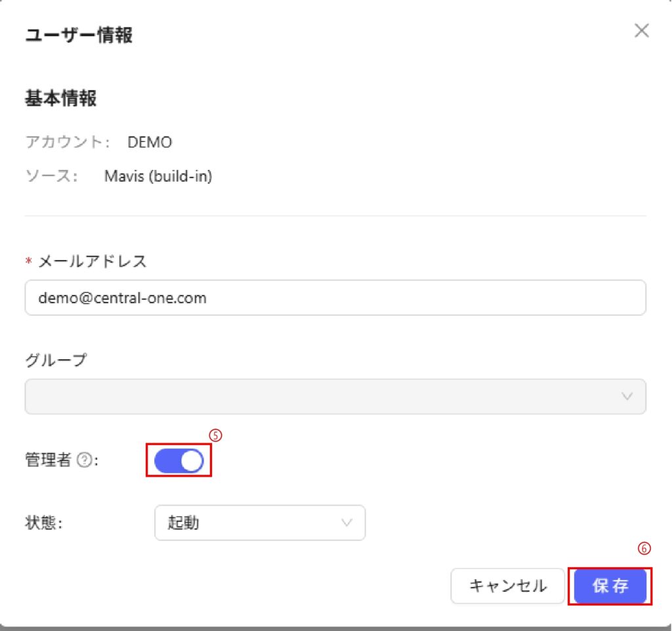Click the ソース label

point(51,176)
